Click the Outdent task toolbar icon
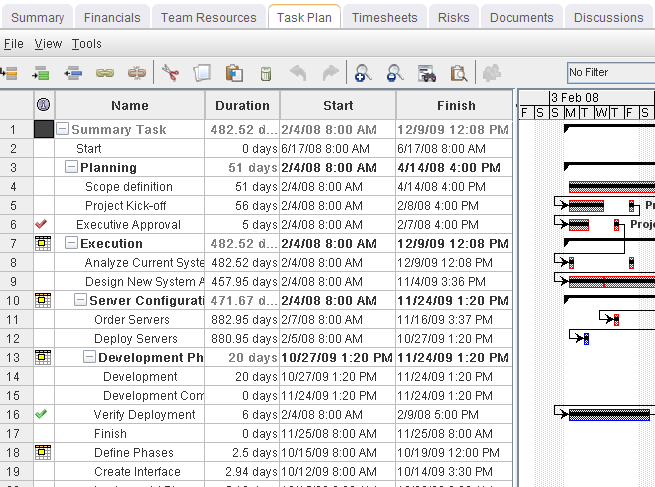This screenshot has width=655, height=487. 73,74
